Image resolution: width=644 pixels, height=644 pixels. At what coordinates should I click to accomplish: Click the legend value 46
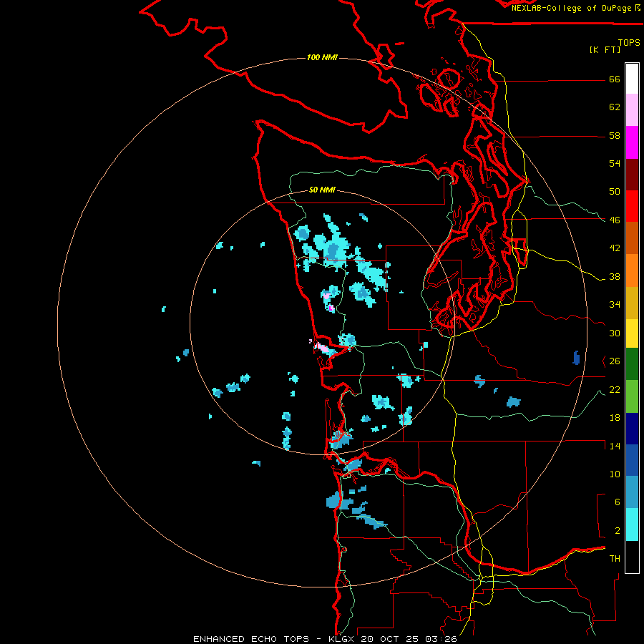[615, 220]
